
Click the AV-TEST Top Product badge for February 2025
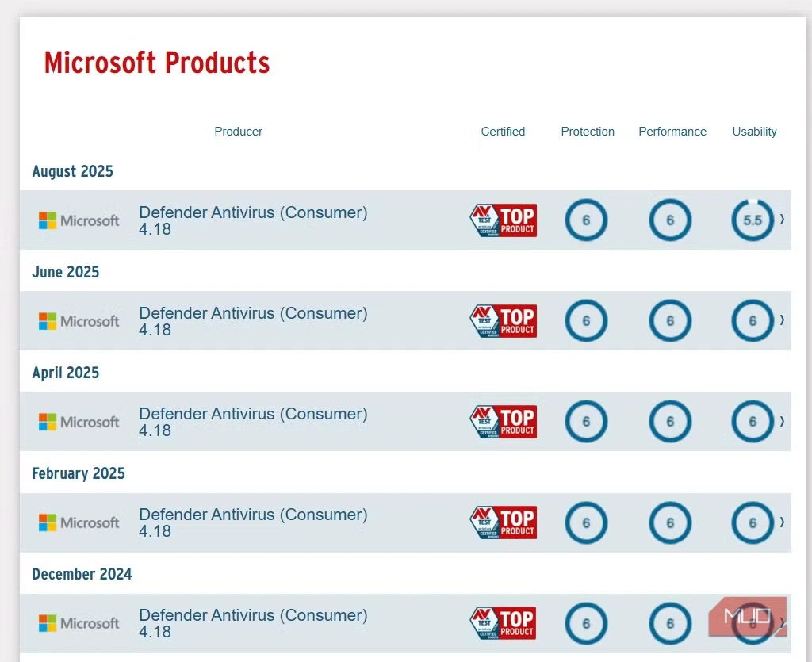click(x=504, y=522)
